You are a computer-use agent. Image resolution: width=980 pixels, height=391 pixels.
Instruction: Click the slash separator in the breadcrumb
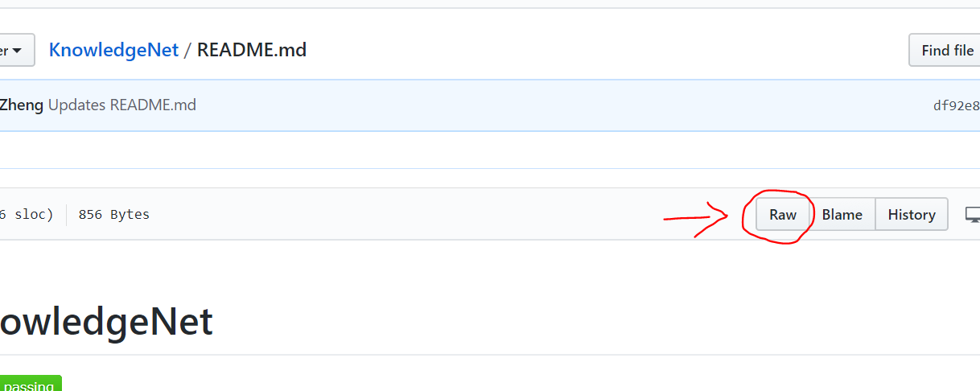point(187,50)
